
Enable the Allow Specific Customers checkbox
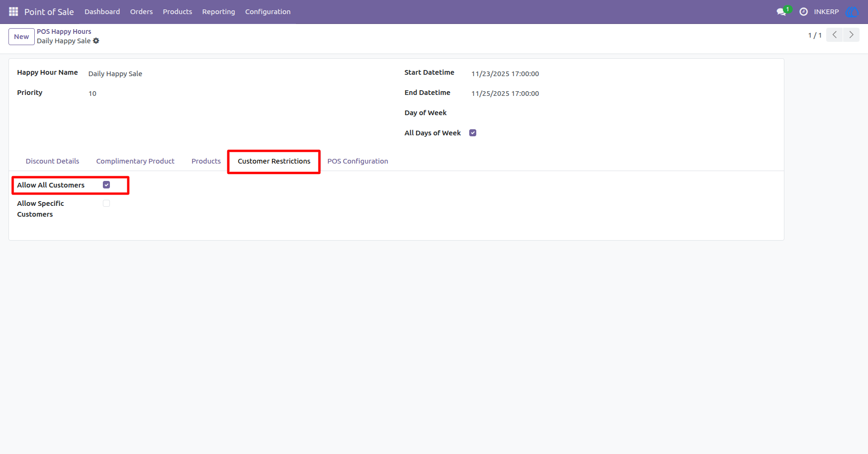click(x=107, y=203)
